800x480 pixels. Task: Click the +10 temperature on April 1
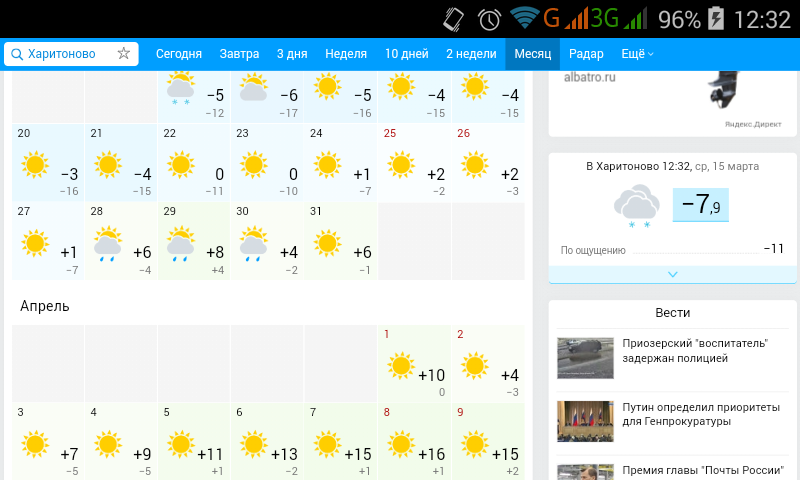(x=432, y=375)
